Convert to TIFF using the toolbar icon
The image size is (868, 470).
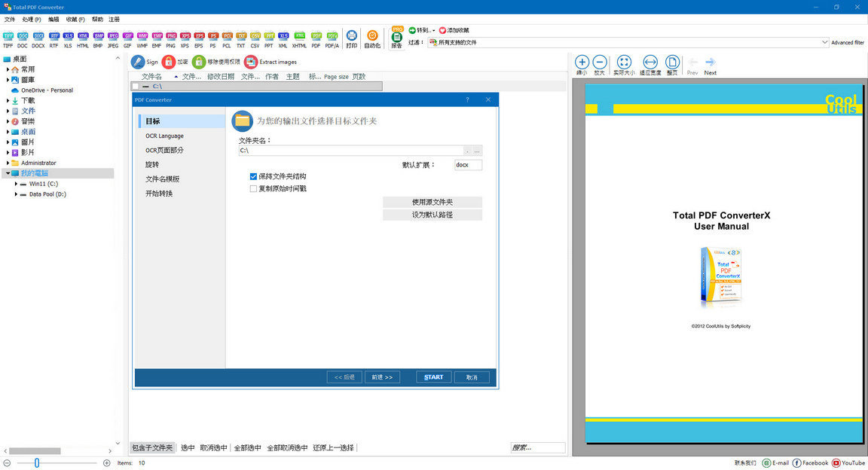tap(8, 38)
